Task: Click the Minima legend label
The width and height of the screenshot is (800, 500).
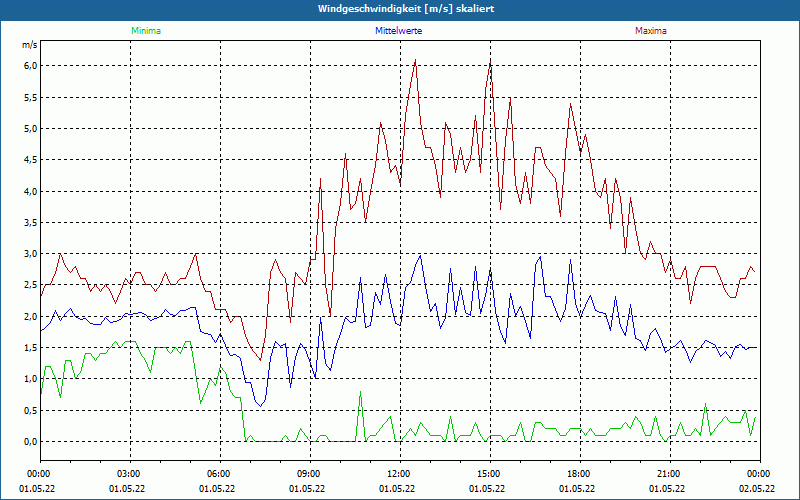Action: 145,31
